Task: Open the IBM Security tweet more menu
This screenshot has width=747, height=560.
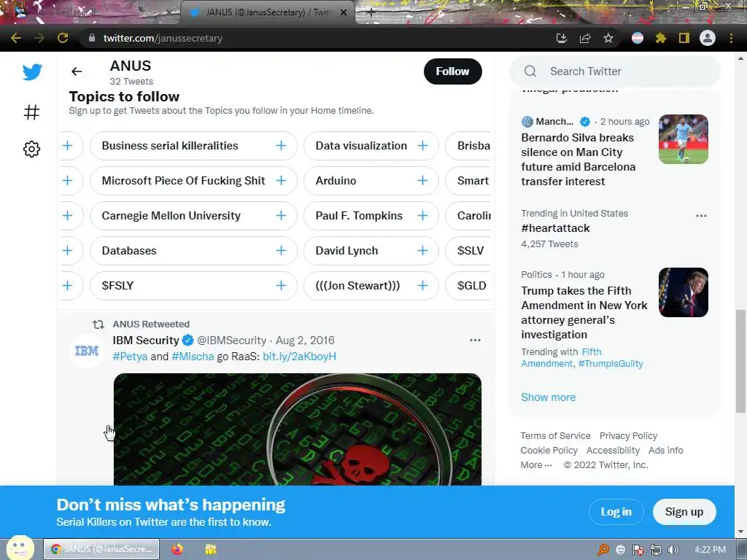Action: point(475,340)
